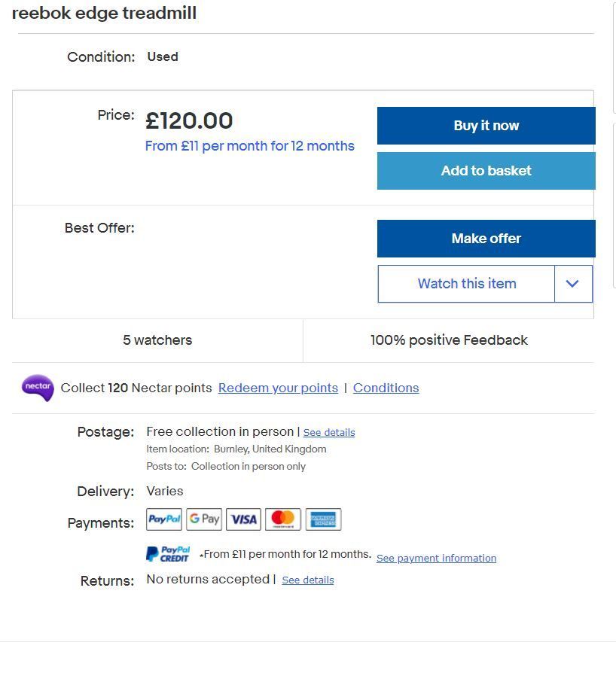
Task: Click the 5 watchers cell
Action: click(157, 340)
